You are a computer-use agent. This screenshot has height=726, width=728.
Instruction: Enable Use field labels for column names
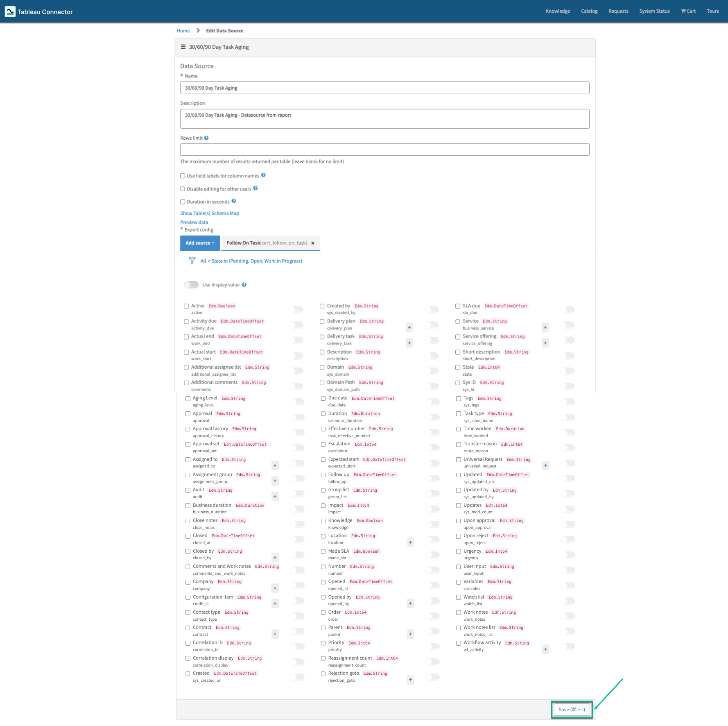coord(183,176)
